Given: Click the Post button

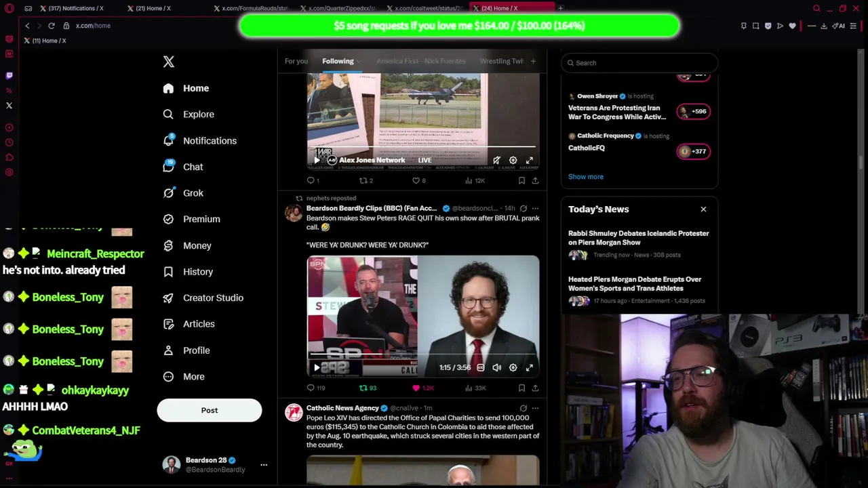Looking at the screenshot, I should (210, 410).
